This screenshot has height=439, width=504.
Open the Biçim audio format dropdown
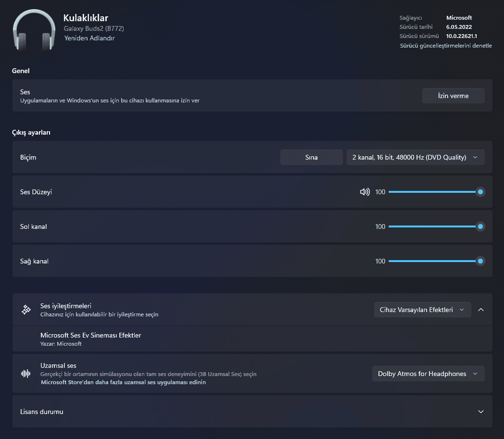tap(415, 157)
